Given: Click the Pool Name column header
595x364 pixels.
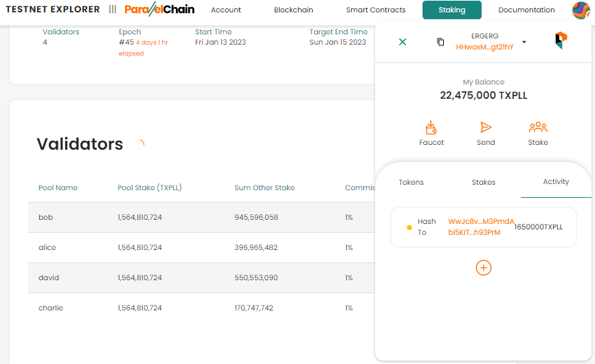Looking at the screenshot, I should pos(58,187).
